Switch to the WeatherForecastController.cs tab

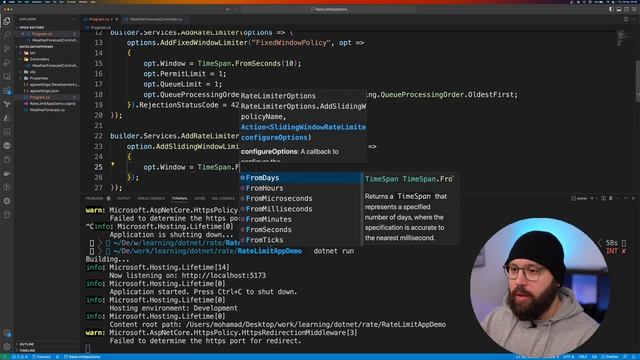pos(156,19)
